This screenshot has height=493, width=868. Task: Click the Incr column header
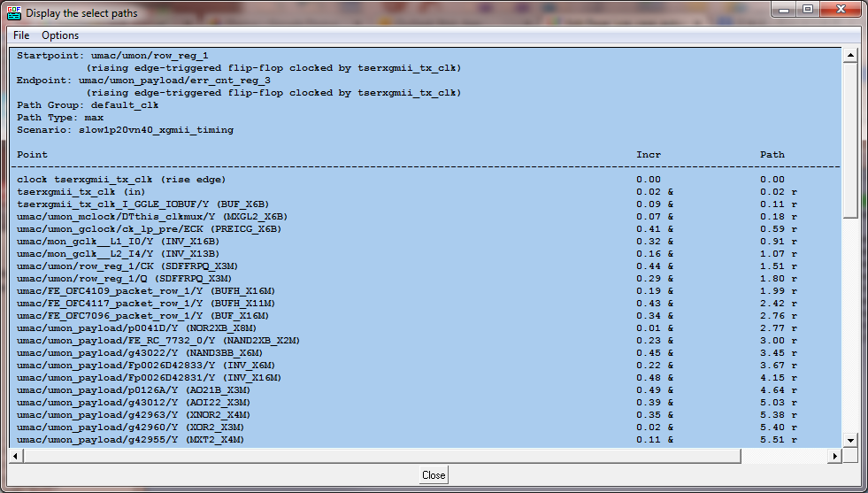[x=649, y=155]
